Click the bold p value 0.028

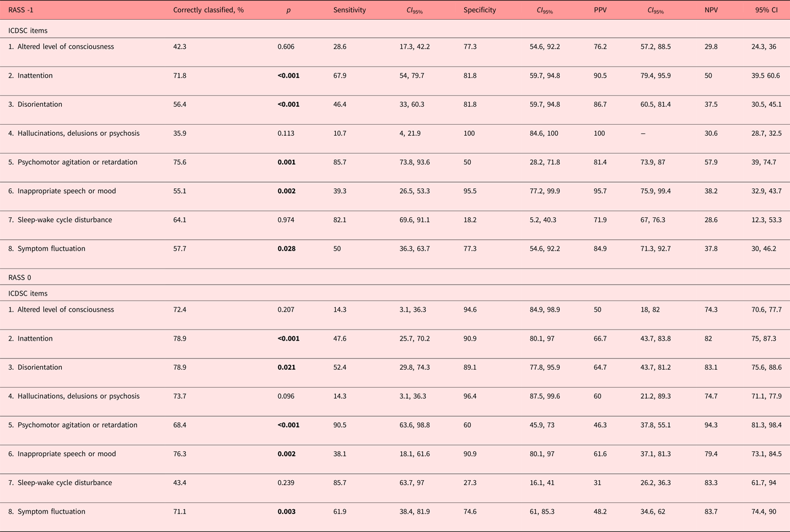(x=286, y=249)
